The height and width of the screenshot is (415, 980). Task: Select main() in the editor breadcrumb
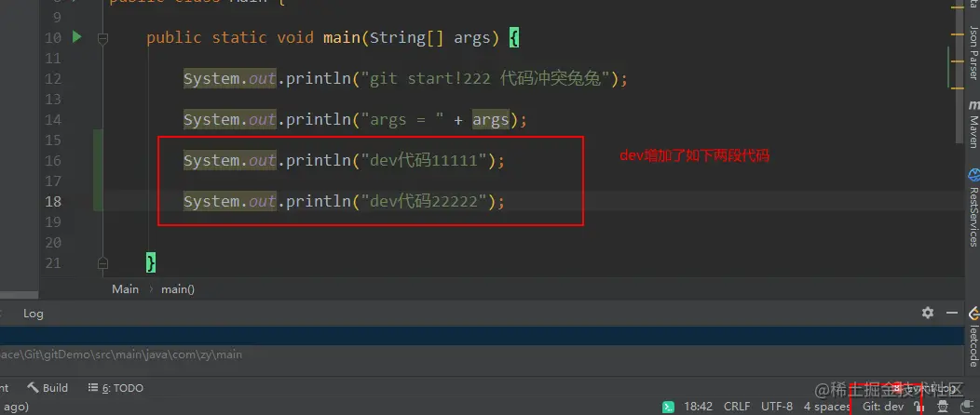coord(178,289)
